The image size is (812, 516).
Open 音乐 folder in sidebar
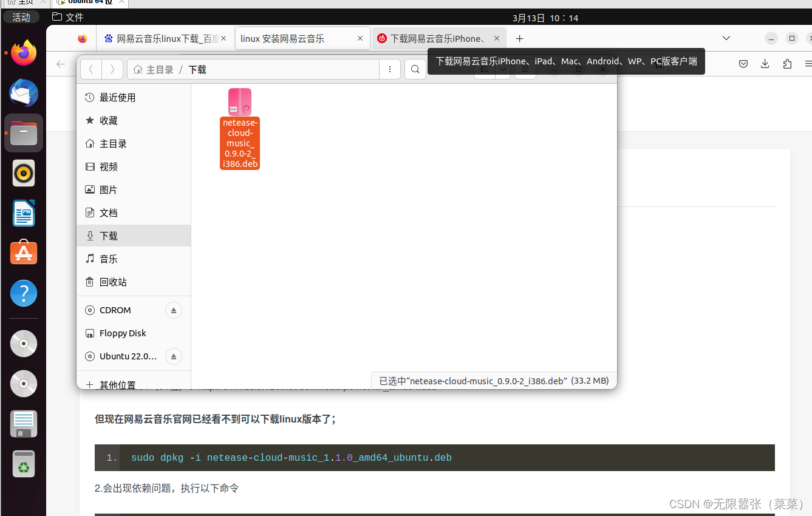pyautogui.click(x=134, y=259)
